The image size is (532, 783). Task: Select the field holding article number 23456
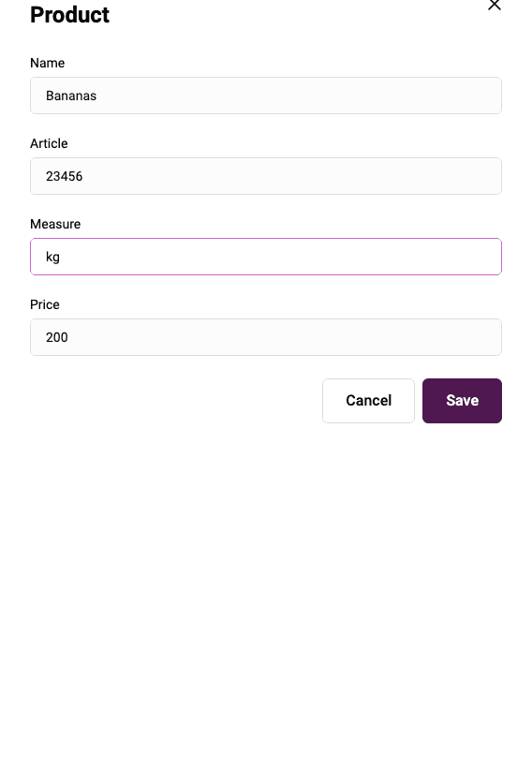[266, 176]
